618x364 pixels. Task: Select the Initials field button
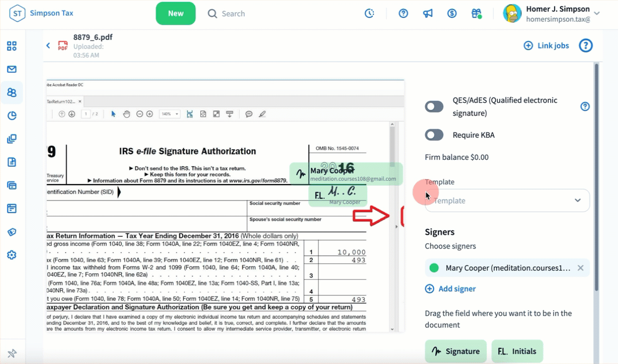click(x=517, y=351)
